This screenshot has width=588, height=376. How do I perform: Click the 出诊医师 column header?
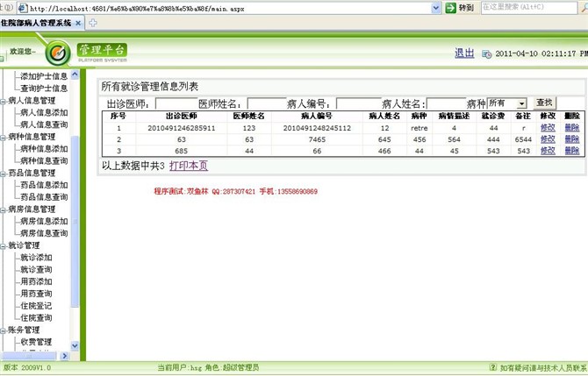click(182, 116)
